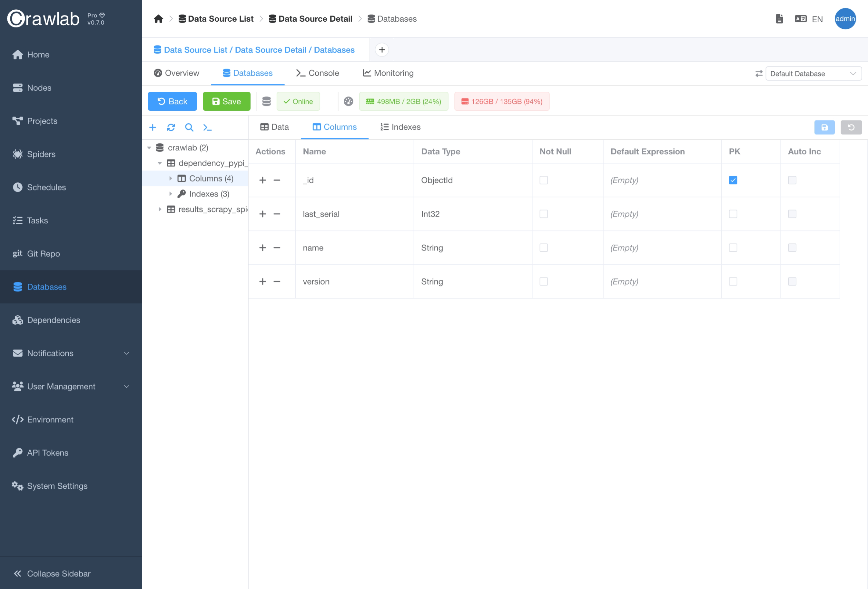Click the red 126GB/135GB disk usage indicator

click(502, 101)
